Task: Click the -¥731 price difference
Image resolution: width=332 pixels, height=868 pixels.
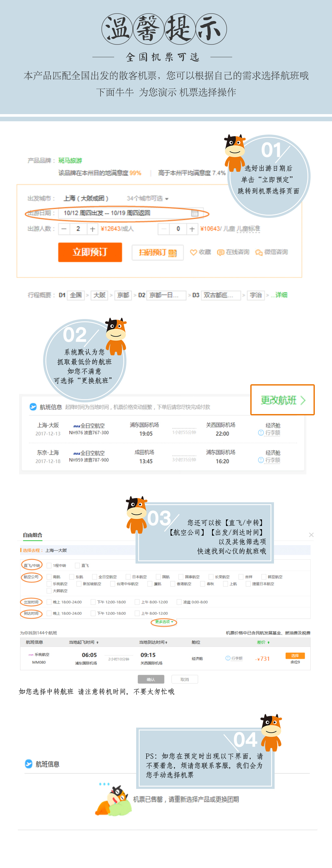Action: pos(263,659)
